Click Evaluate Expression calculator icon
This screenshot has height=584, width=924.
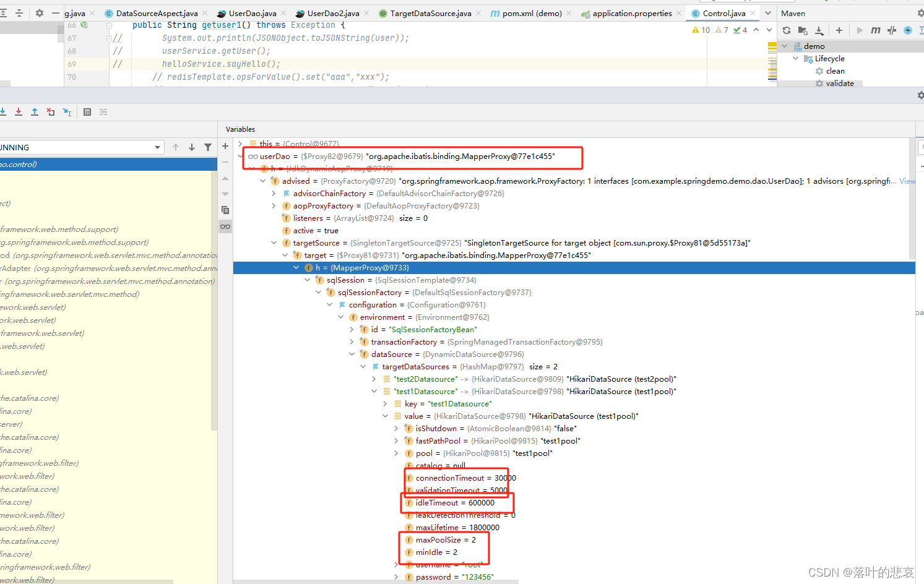tap(87, 112)
